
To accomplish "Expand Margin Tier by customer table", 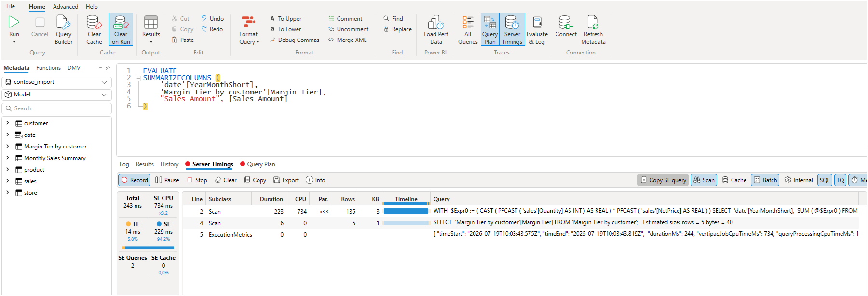I will tap(8, 147).
